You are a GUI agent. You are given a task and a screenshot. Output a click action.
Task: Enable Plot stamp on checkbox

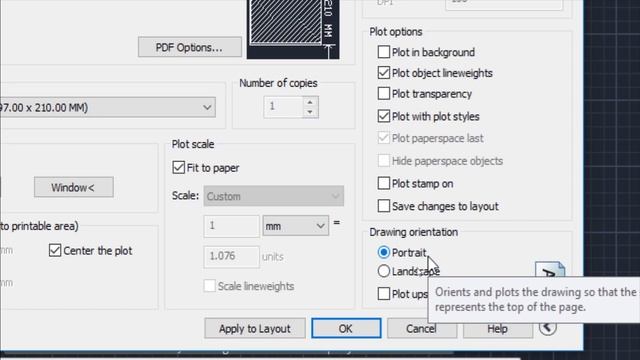pyautogui.click(x=384, y=184)
